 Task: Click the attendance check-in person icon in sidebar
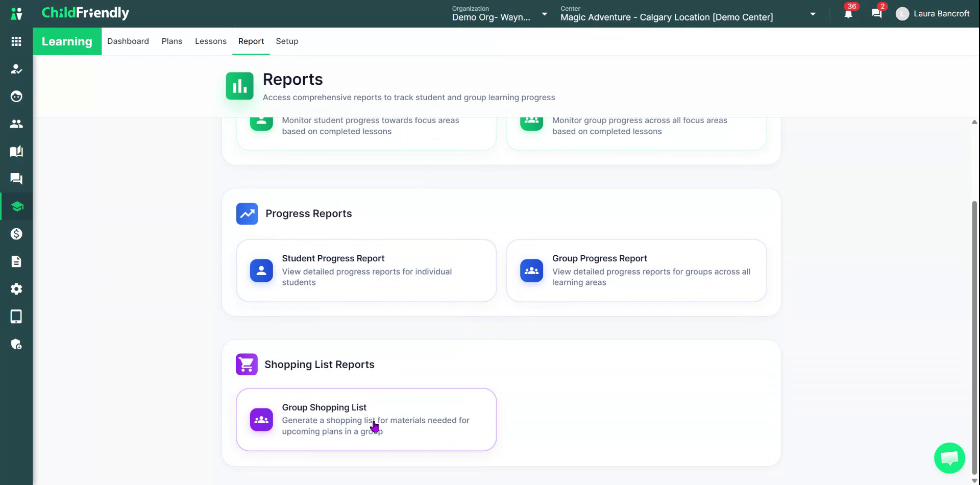coord(16,69)
